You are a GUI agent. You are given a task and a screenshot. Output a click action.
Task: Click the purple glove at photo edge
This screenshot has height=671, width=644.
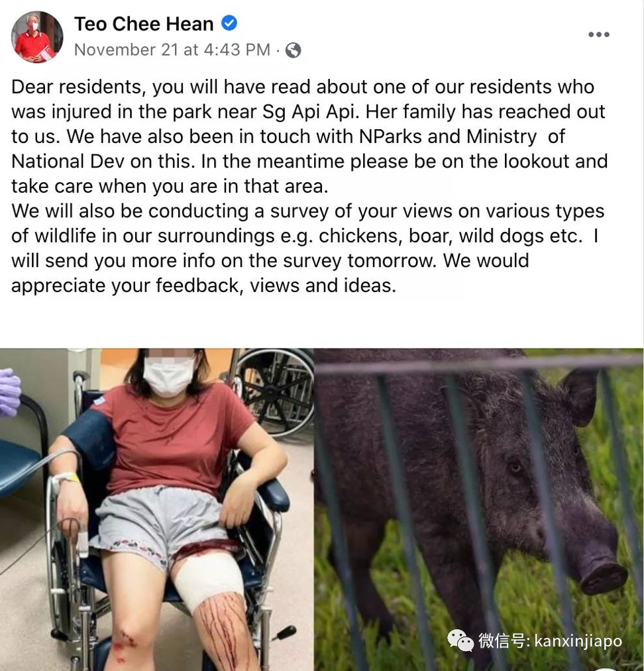tap(11, 392)
